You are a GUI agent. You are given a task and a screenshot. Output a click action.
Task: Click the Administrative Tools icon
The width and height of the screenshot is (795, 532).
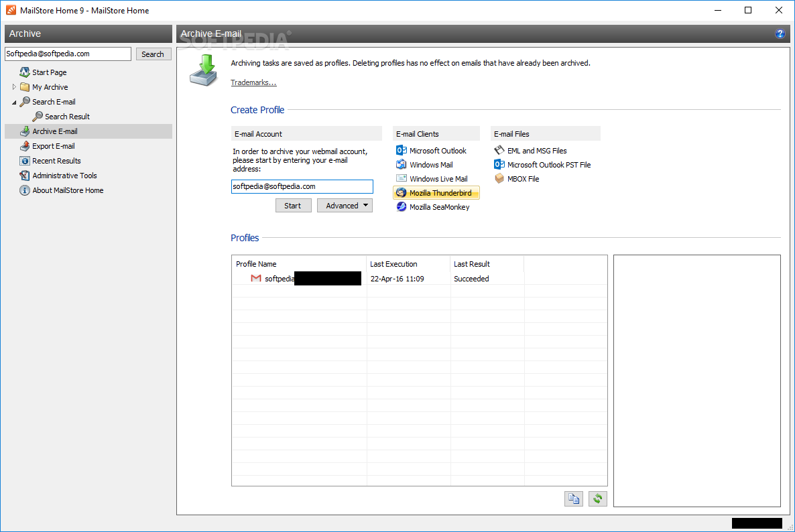coord(24,176)
